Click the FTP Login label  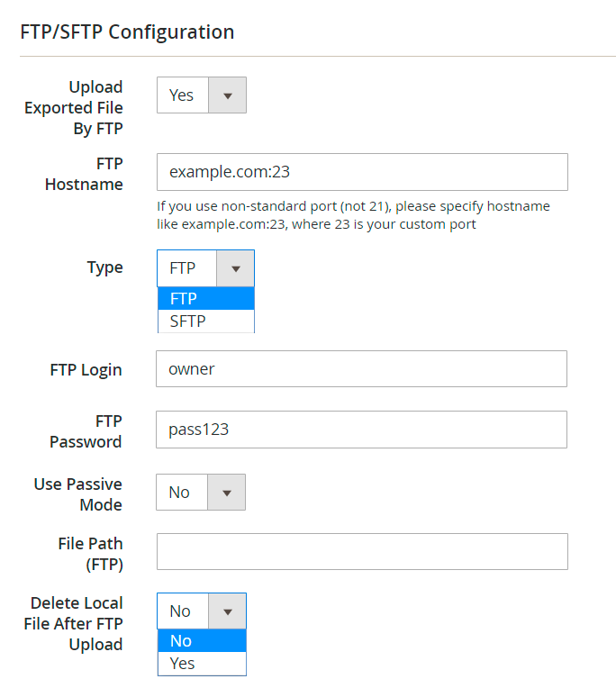click(x=86, y=370)
